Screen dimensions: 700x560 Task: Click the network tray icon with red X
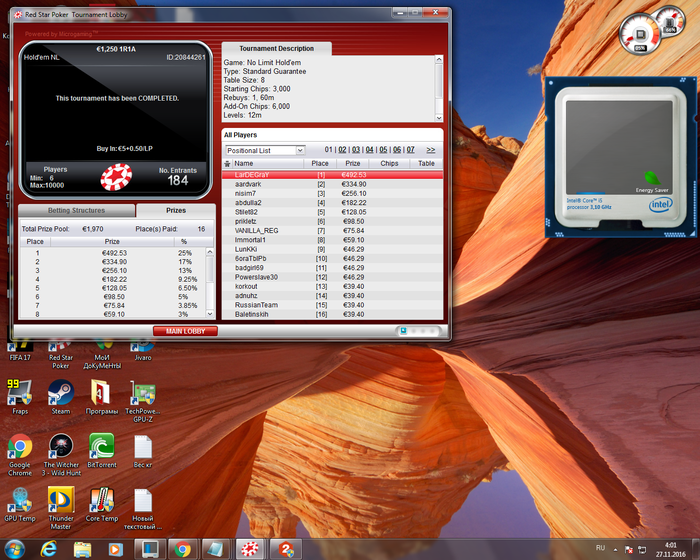(x=629, y=550)
